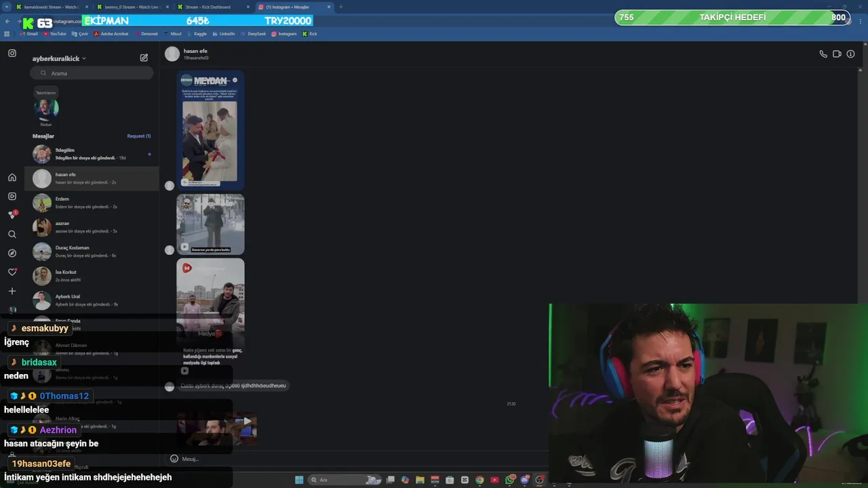This screenshot has width=868, height=488.
Task: Open the shared MEYDAN wedding post
Action: [210, 130]
